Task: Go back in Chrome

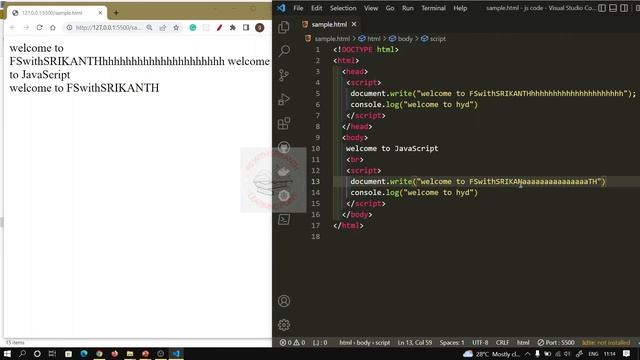Action: click(x=13, y=27)
